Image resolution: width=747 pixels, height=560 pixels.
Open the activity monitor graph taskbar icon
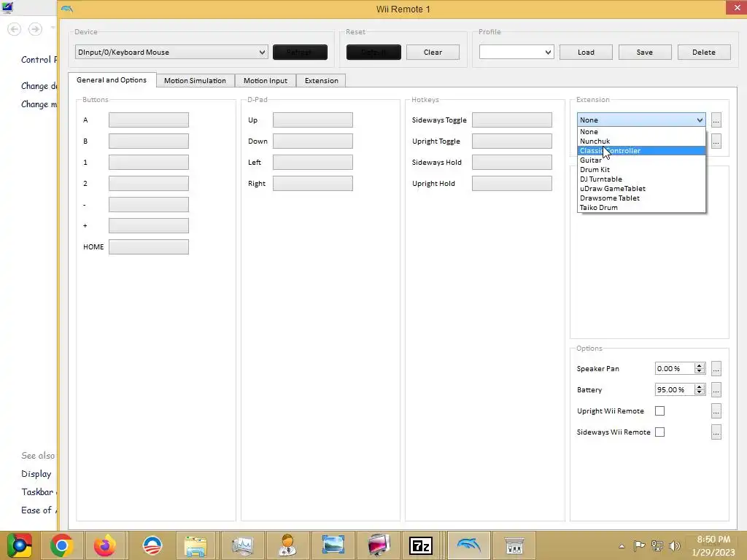242,545
